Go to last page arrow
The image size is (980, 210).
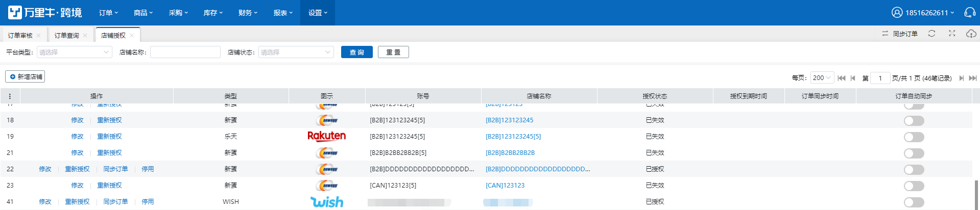point(973,78)
